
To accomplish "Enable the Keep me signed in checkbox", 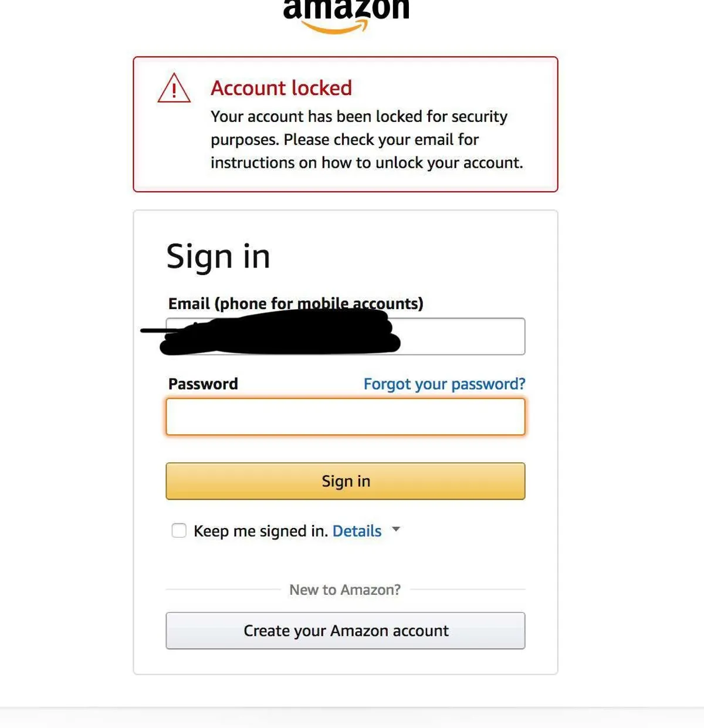I will (179, 530).
